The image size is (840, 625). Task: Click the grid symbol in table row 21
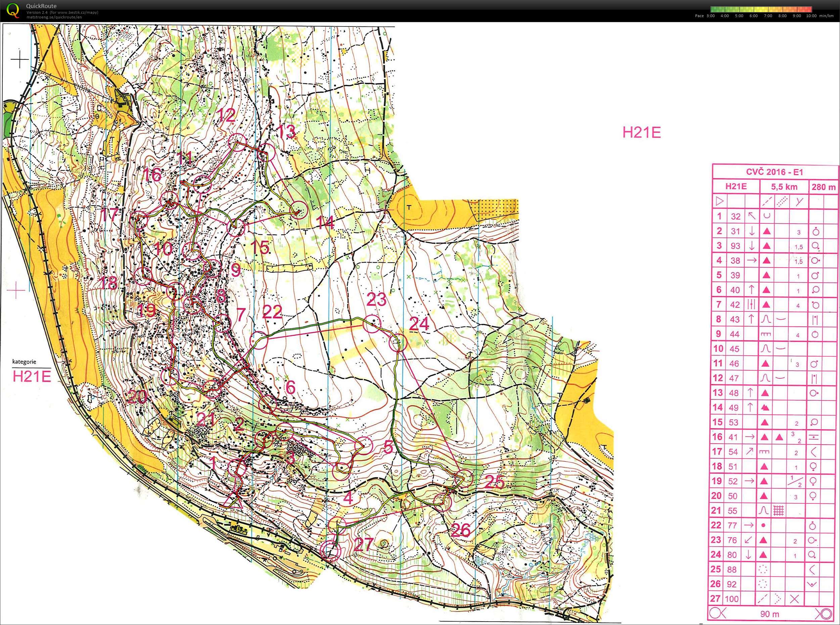[x=779, y=511]
